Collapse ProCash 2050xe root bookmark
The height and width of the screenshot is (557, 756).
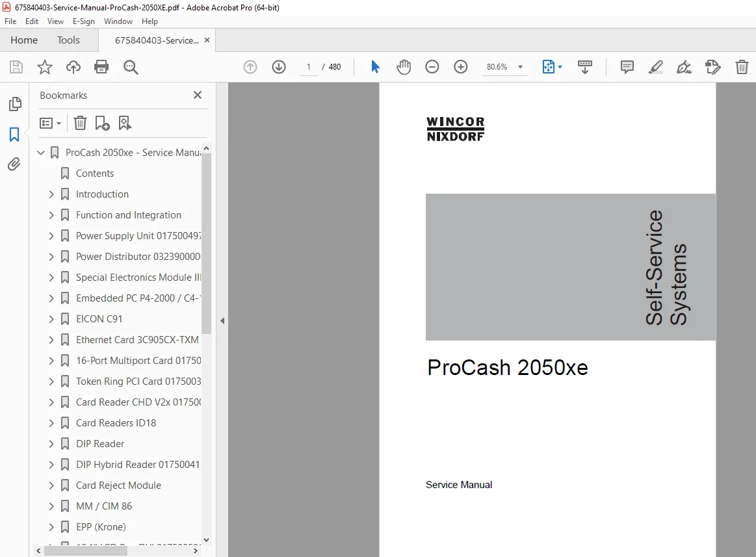click(x=41, y=152)
